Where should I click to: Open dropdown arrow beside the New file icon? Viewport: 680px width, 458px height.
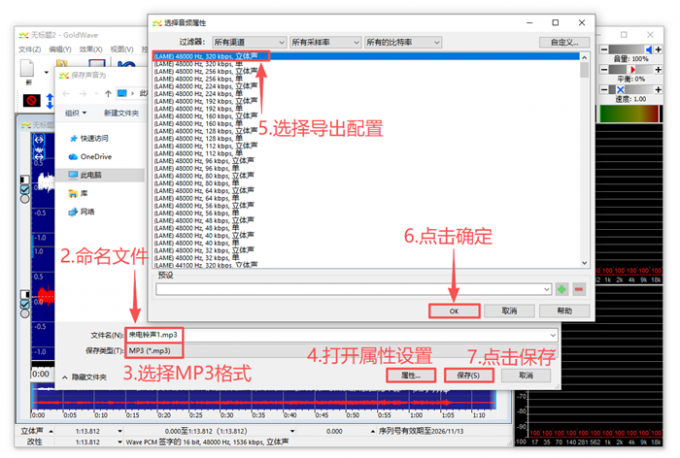click(46, 72)
